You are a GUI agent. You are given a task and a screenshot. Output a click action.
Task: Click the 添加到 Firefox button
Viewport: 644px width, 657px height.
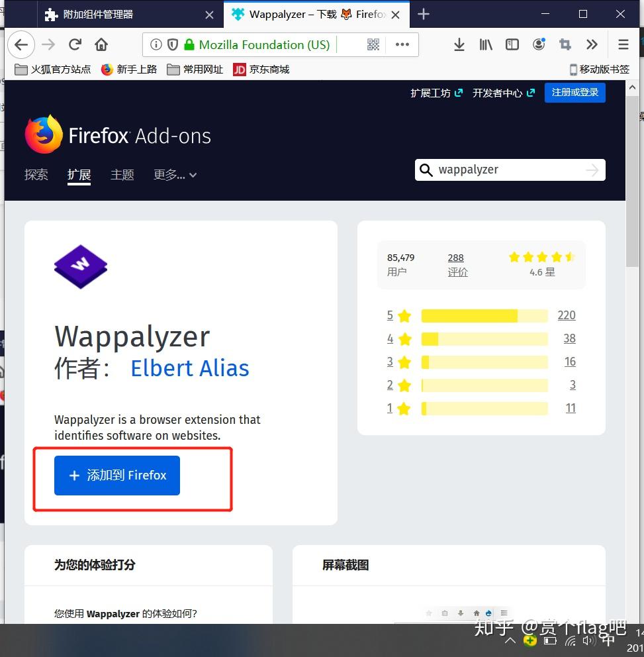[x=117, y=475]
